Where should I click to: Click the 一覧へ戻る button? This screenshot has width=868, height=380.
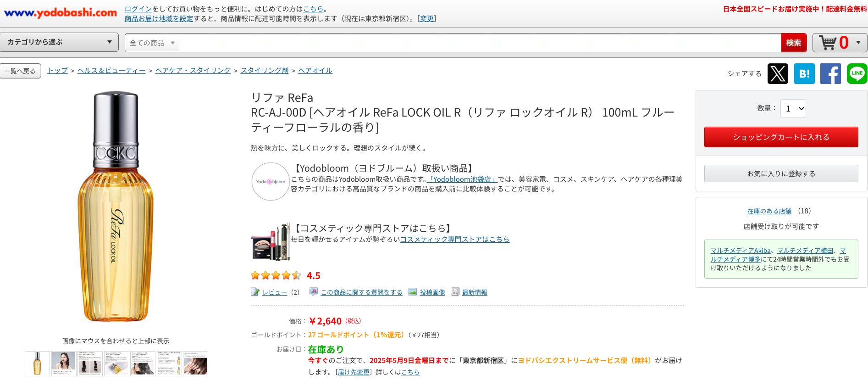(x=20, y=71)
